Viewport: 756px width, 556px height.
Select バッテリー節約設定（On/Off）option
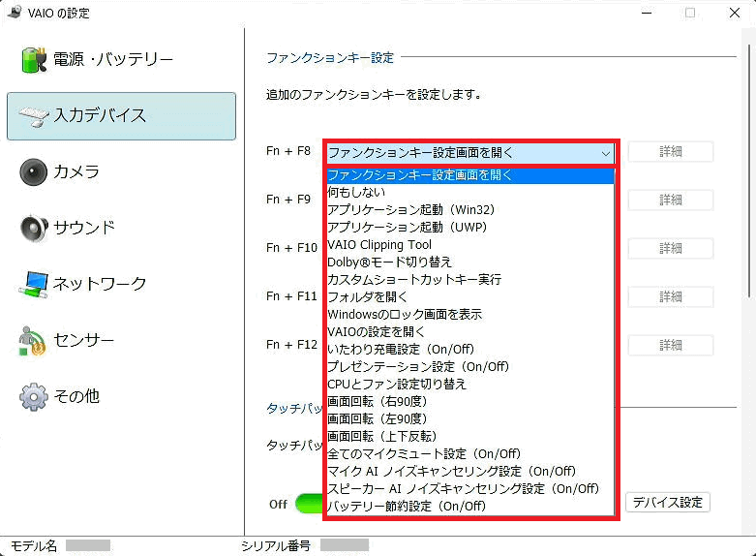(x=470, y=506)
